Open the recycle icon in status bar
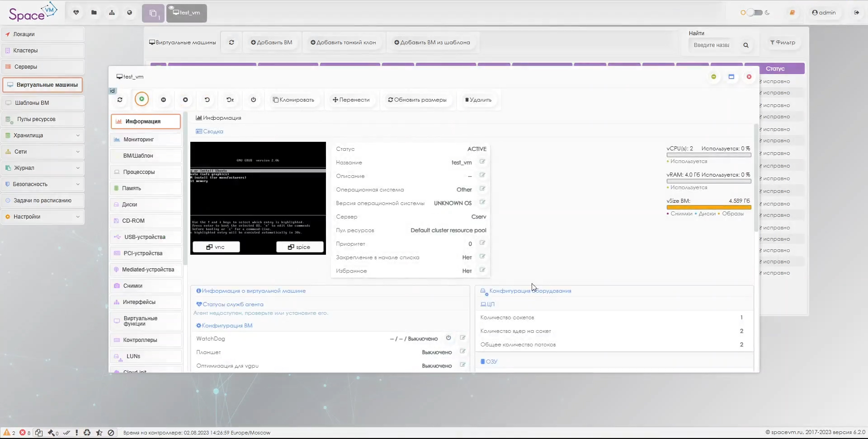 (87, 433)
